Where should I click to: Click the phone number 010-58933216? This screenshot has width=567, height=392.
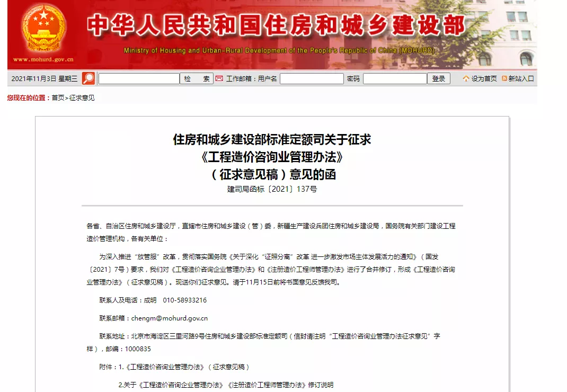pos(184,300)
